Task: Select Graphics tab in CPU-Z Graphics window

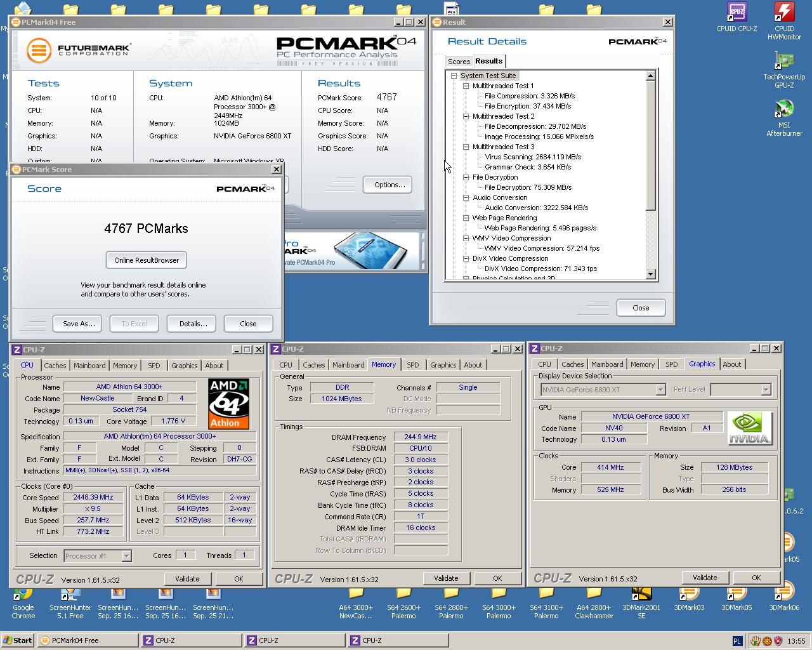Action: point(702,364)
